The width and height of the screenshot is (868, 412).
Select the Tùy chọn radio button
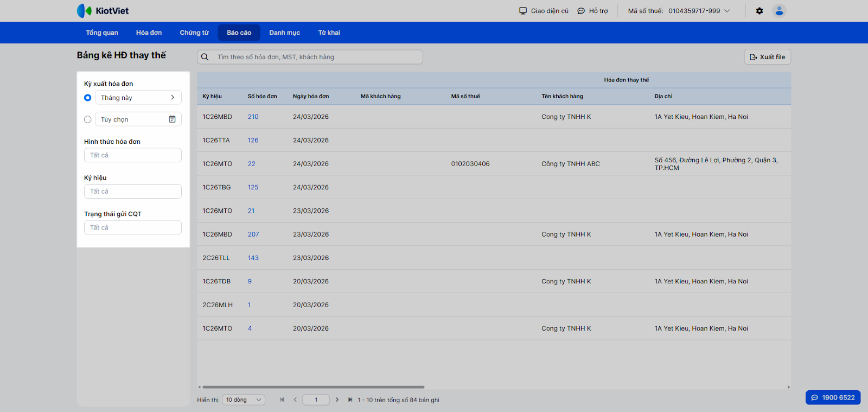[x=88, y=119]
